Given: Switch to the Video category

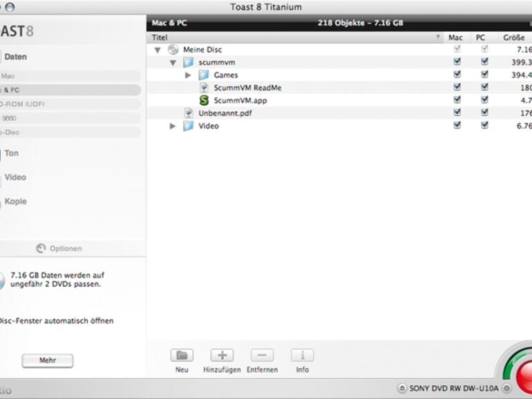Looking at the screenshot, I should pyautogui.click(x=15, y=177).
